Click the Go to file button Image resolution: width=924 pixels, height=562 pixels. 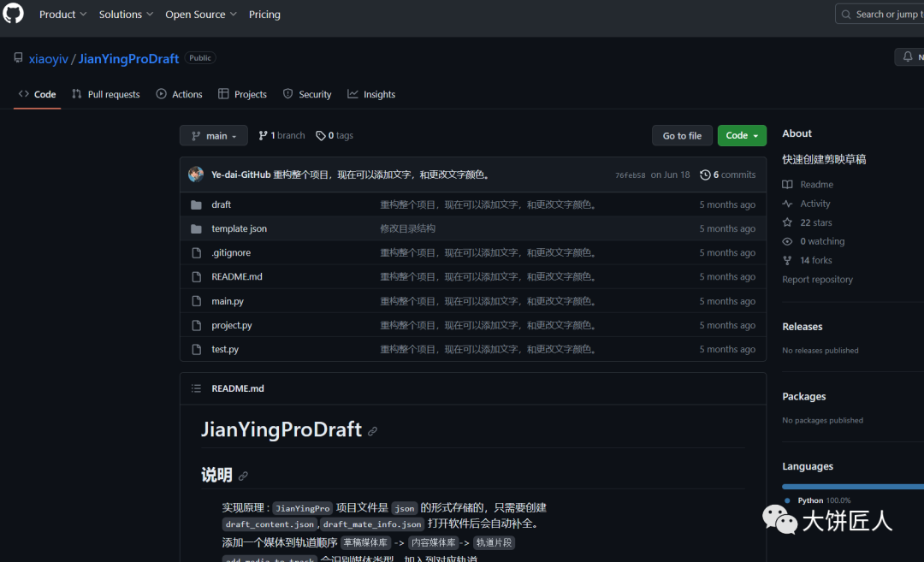[682, 135]
